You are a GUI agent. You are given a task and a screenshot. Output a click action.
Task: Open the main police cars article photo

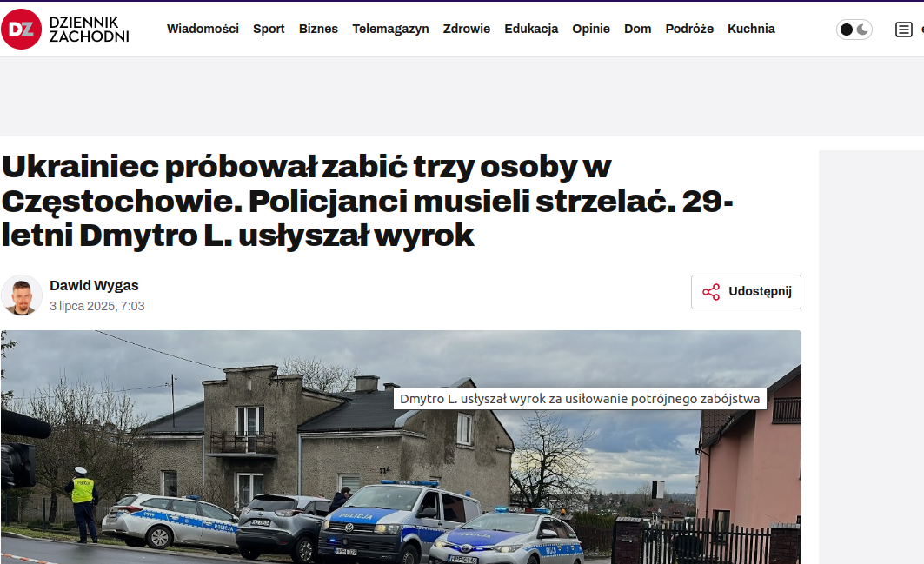[401, 447]
